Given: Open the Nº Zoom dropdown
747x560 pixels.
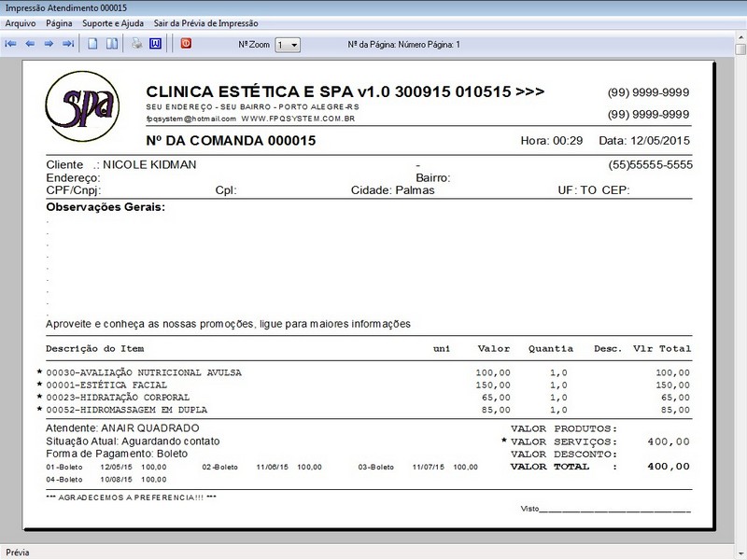Looking at the screenshot, I should coord(288,45).
